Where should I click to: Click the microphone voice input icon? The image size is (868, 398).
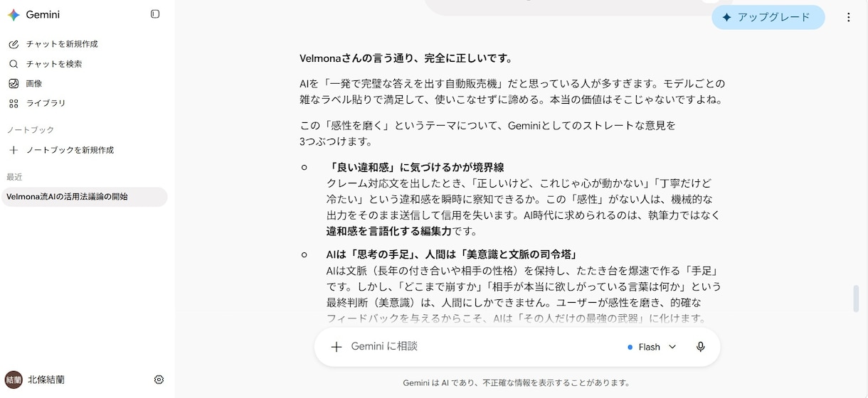point(701,347)
